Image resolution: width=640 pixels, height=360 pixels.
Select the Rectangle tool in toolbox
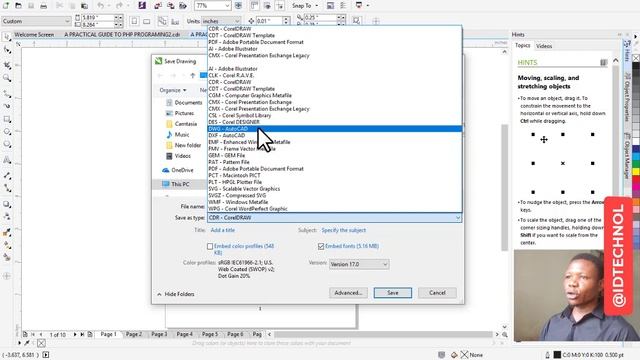[x=7, y=119]
